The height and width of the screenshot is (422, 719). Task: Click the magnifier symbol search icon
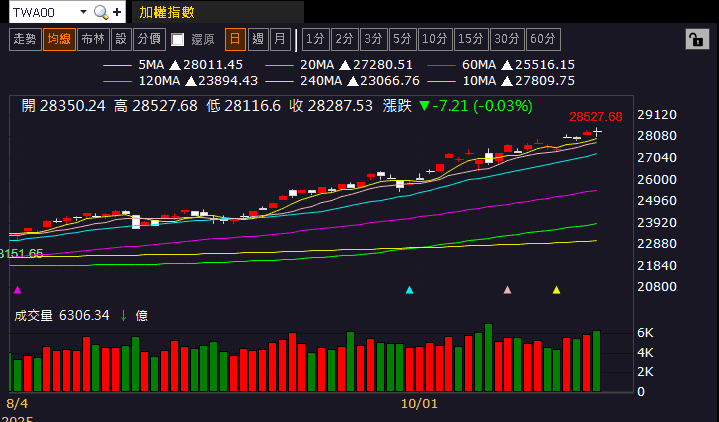pos(100,13)
